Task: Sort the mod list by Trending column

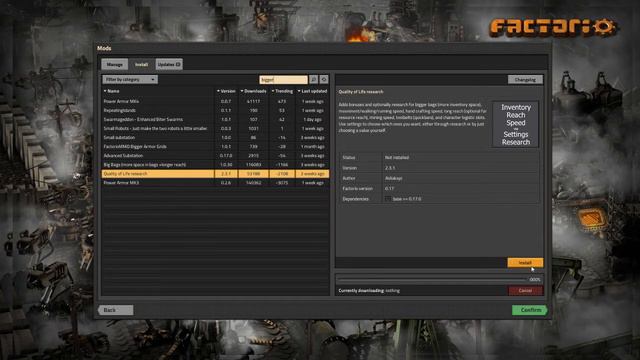Action: click(x=282, y=91)
